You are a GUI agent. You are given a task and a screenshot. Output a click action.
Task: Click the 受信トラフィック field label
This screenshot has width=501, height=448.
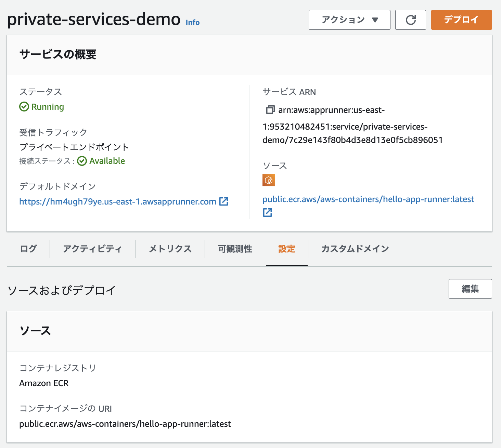tap(53, 132)
